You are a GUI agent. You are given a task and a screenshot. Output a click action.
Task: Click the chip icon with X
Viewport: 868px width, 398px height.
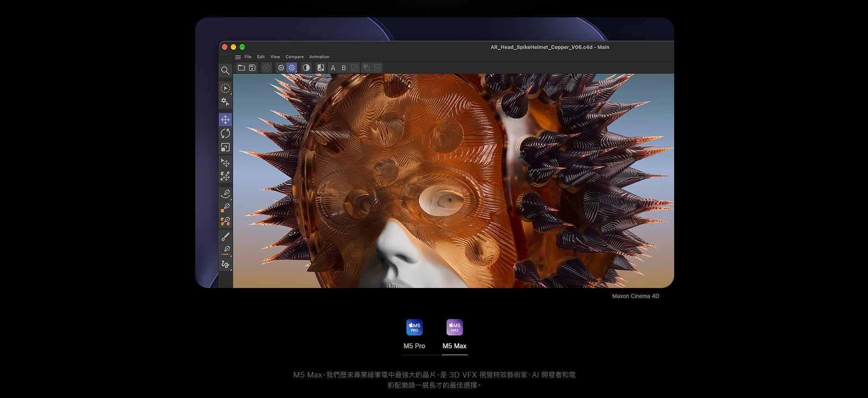point(281,68)
